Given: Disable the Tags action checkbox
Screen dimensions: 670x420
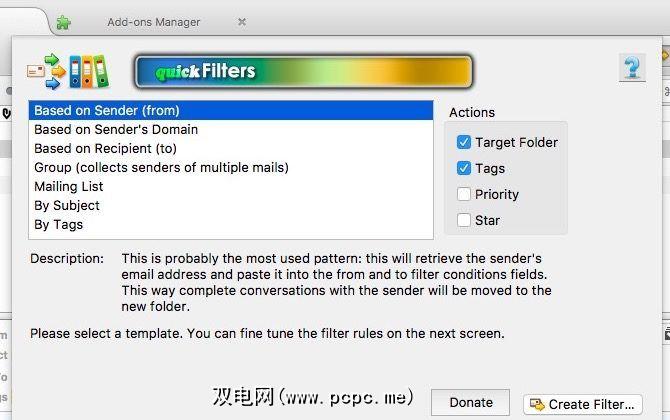Looking at the screenshot, I should point(464,168).
